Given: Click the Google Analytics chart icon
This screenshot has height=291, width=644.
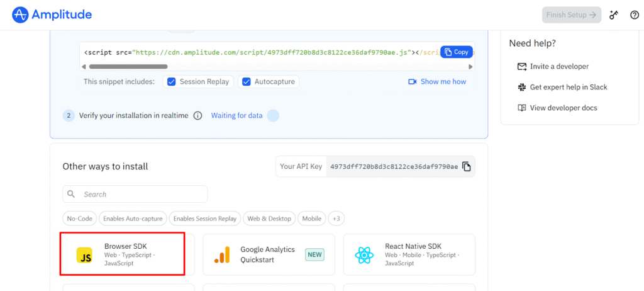Looking at the screenshot, I should 222,254.
